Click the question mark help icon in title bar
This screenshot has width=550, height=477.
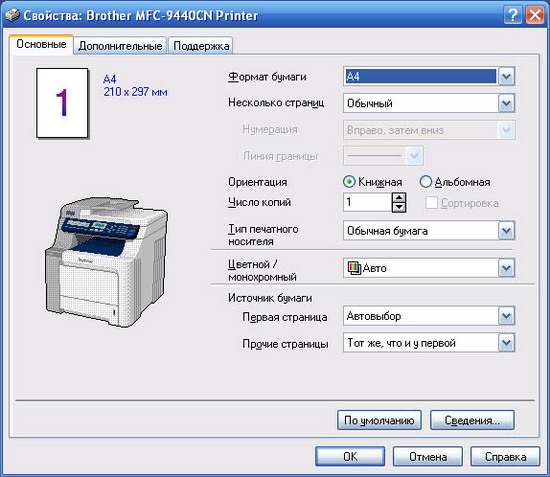pos(512,15)
